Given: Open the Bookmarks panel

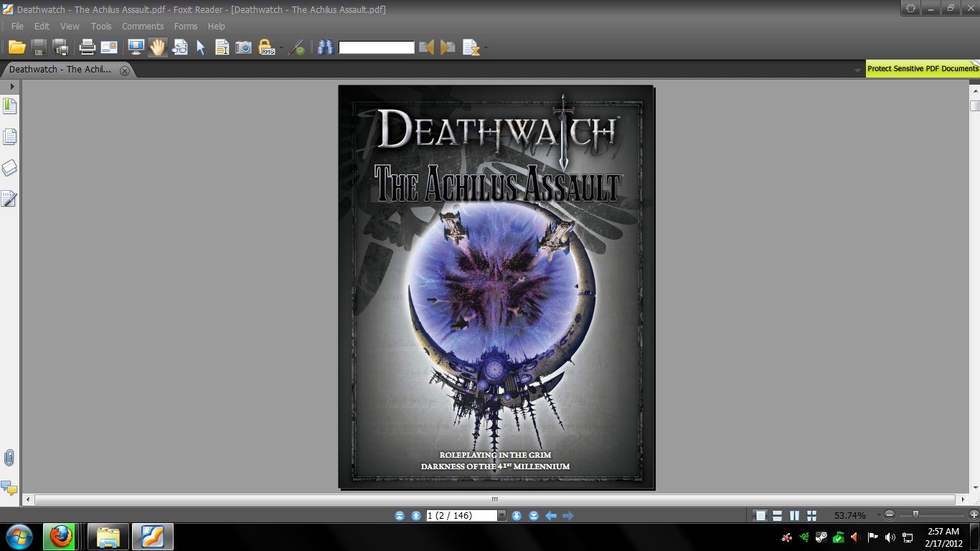Looking at the screenshot, I should pyautogui.click(x=10, y=106).
